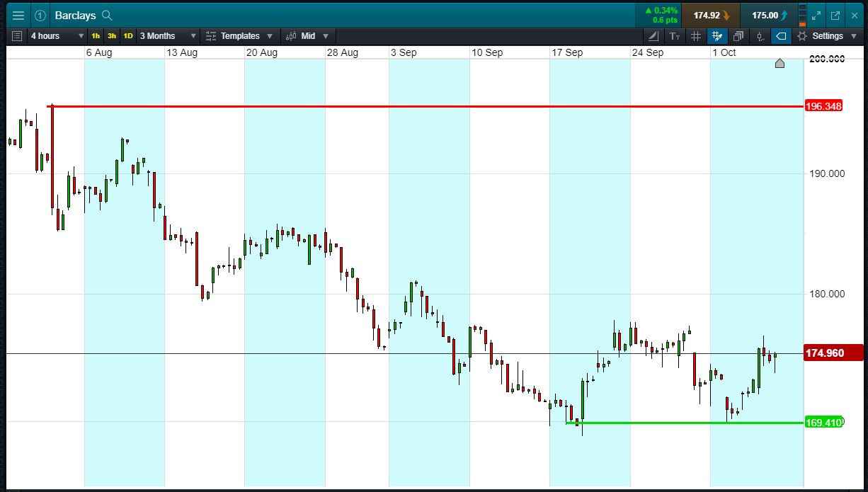
Task: Click the orange market depth ladder icon
Action: [x=802, y=15]
